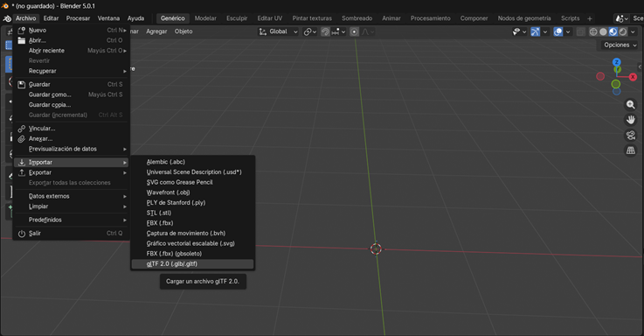Image resolution: width=644 pixels, height=336 pixels.
Task: Open the scene selector icon dropdown
Action: click(621, 18)
